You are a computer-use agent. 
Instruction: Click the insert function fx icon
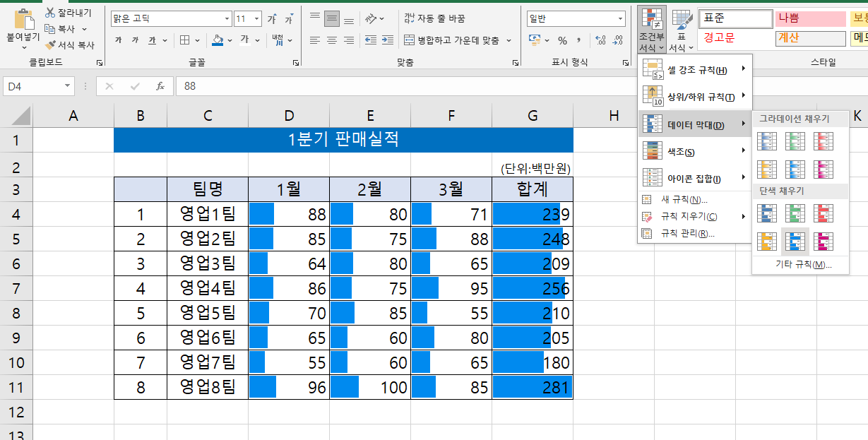(160, 86)
